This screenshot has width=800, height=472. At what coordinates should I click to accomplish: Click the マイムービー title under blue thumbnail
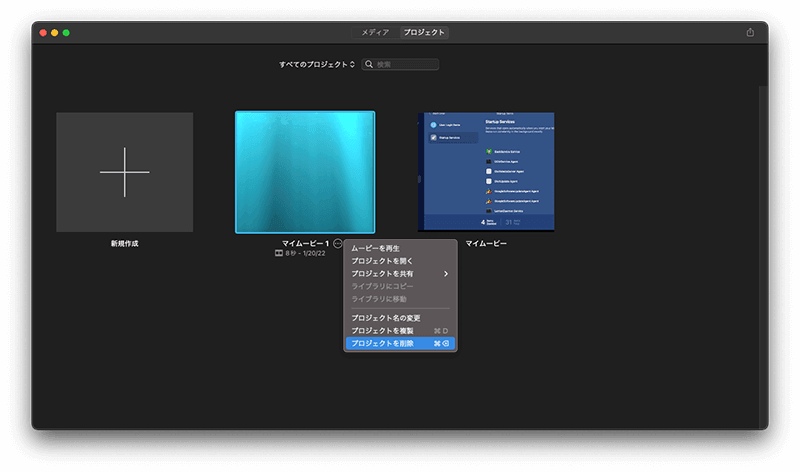[486, 243]
